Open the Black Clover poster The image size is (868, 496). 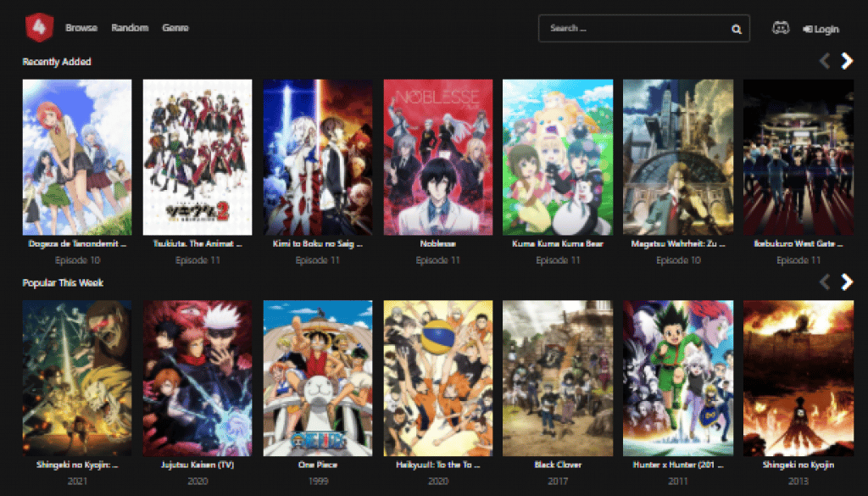(x=558, y=378)
